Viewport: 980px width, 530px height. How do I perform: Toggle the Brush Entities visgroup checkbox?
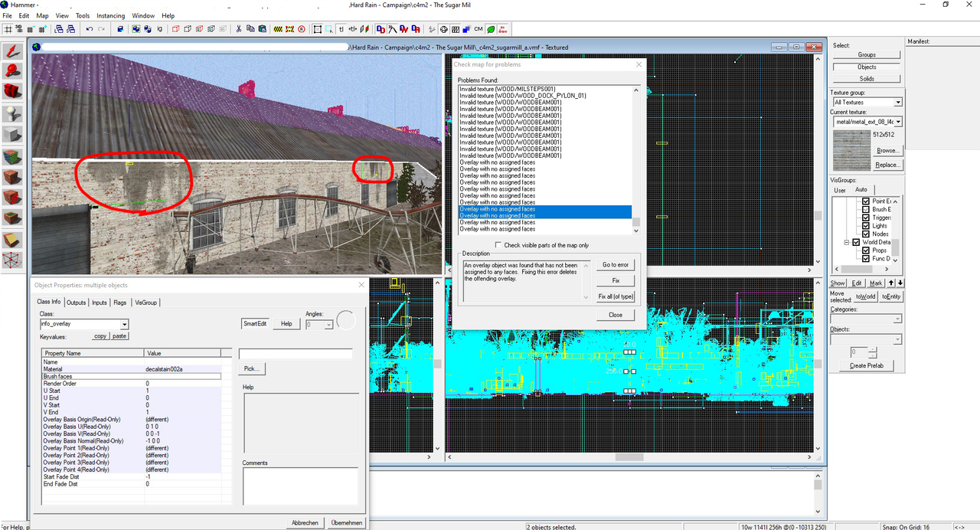pyautogui.click(x=866, y=209)
